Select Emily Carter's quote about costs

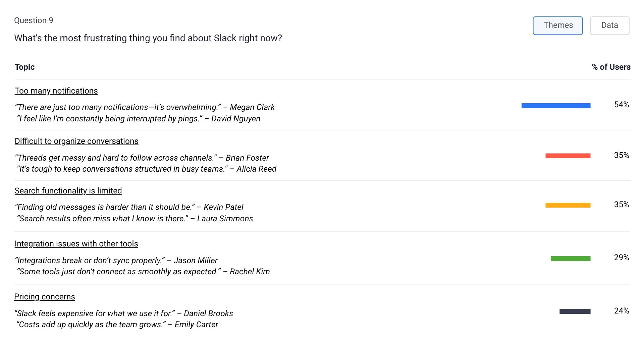118,325
